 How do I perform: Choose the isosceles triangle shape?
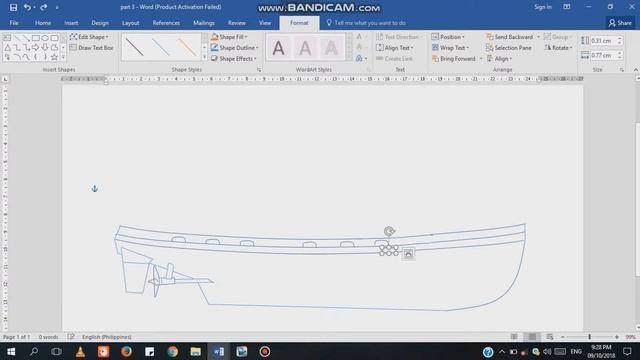click(x=7, y=48)
